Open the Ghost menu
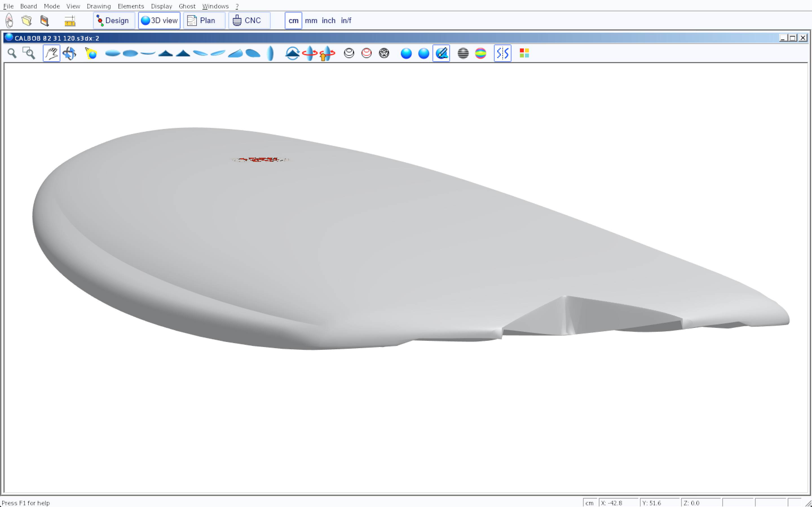Screen dimensions: 812x507 (187, 6)
